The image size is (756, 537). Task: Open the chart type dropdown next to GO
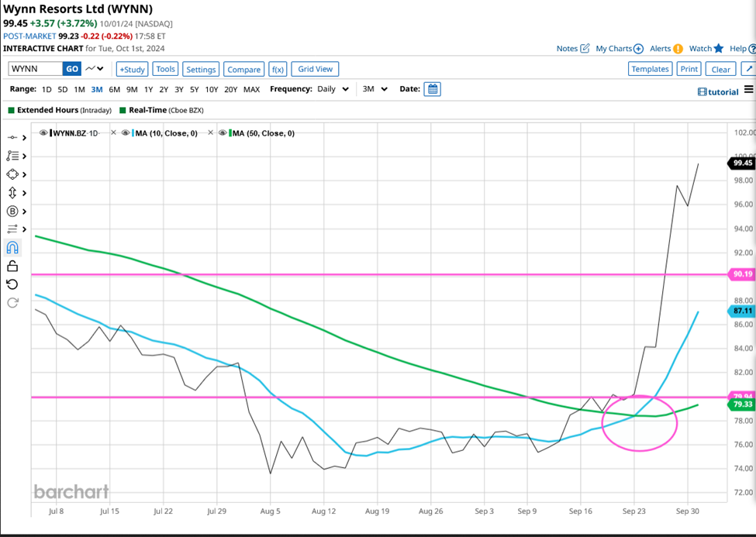coord(95,69)
